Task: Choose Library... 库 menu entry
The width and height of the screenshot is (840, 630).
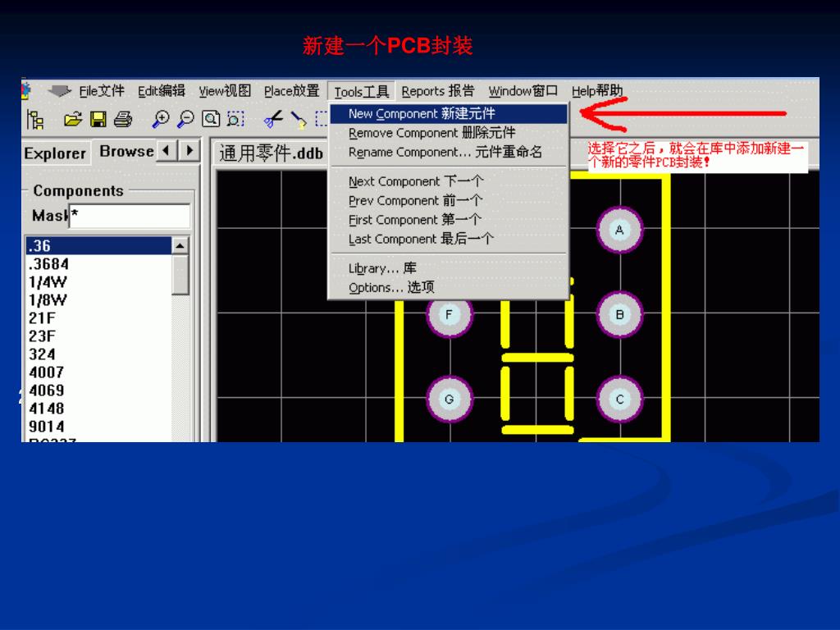Action: pyautogui.click(x=449, y=268)
